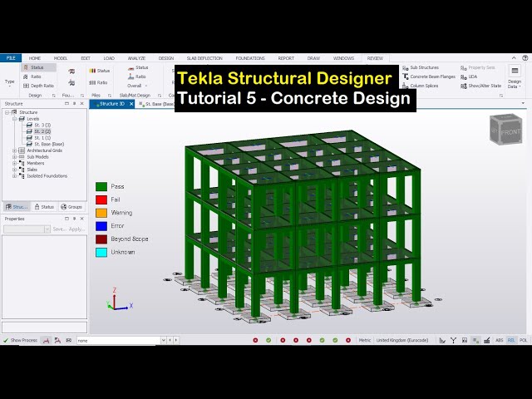The image size is (532, 399).
Task: Collapse the Levels tree node
Action: click(15, 119)
